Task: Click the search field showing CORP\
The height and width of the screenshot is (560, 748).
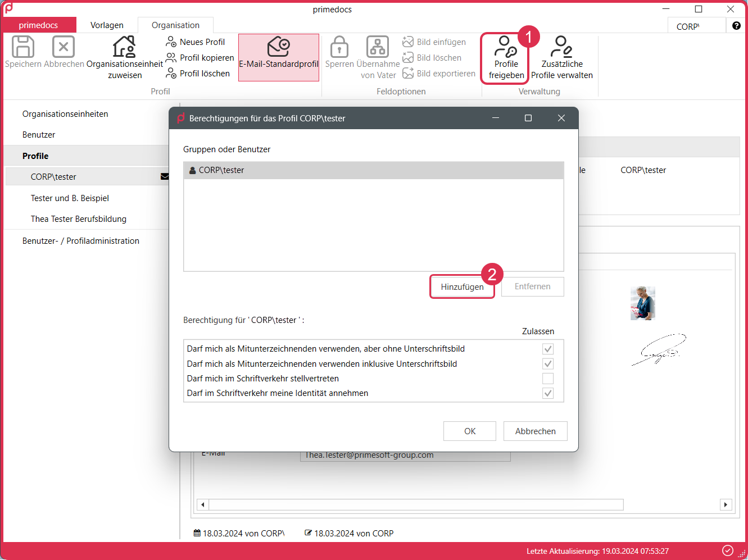Action: coord(696,26)
